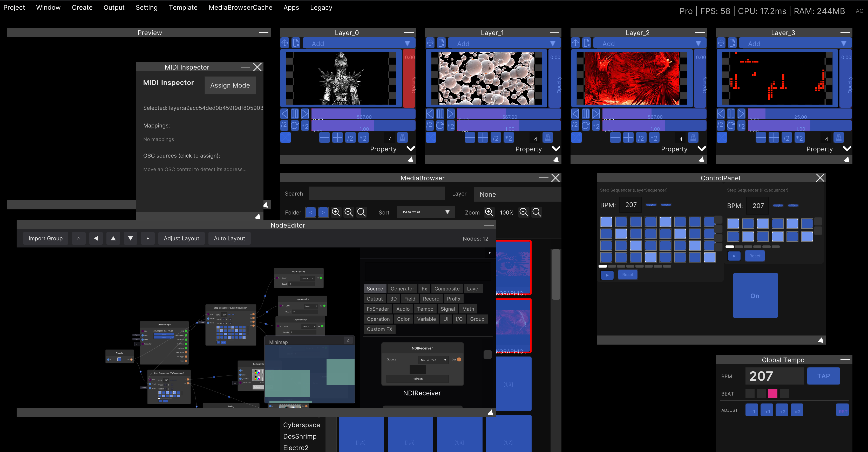Image resolution: width=868 pixels, height=452 pixels.
Task: Click the zoom-out icon right of 100%
Action: 524,212
